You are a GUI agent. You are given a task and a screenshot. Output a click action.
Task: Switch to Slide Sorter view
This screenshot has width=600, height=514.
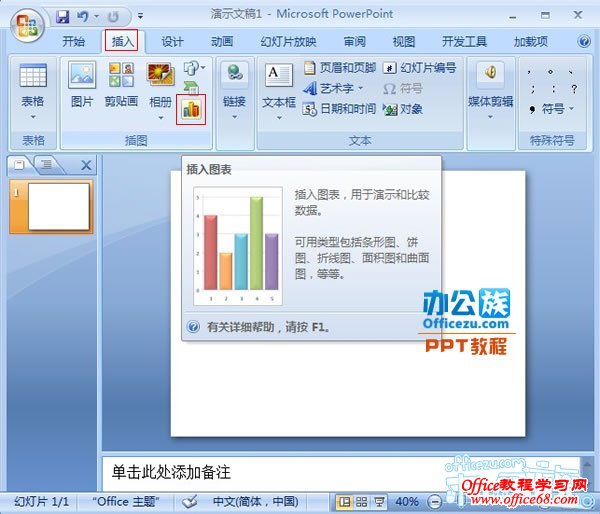click(362, 502)
